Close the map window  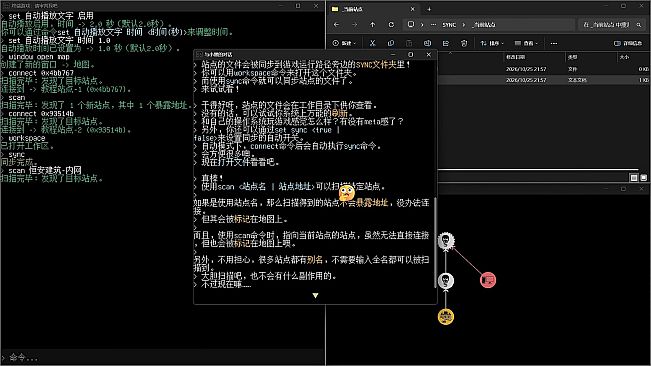point(641,189)
